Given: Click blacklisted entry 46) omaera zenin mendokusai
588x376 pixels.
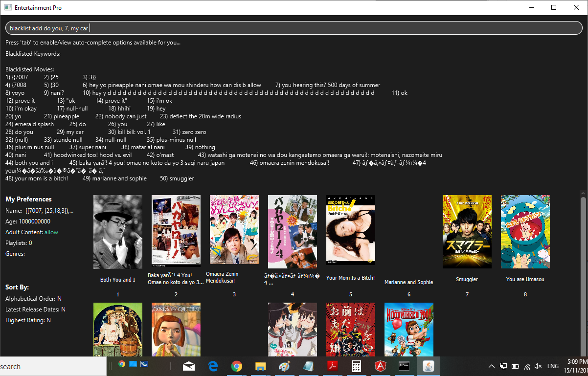Looking at the screenshot, I should (290, 163).
